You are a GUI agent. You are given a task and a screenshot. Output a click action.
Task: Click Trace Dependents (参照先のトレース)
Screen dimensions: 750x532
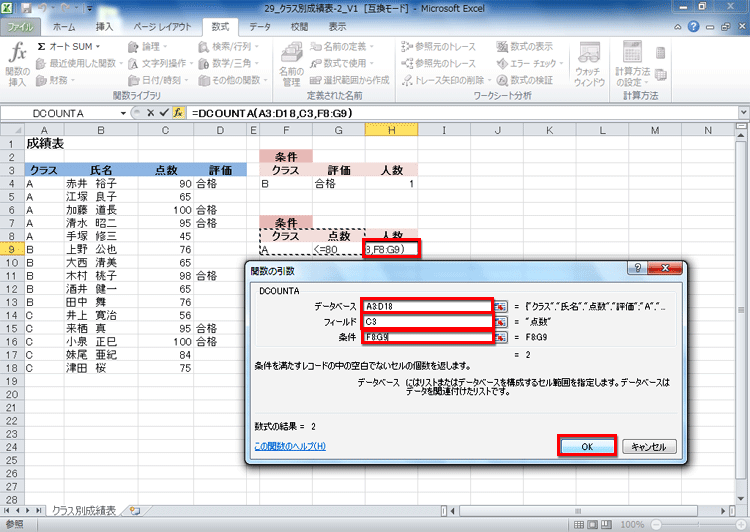438,63
